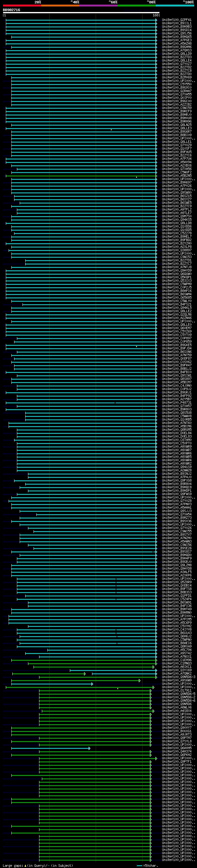This screenshot has width=197, height=868.
Task: Click the orange ~40% identity legend segment
Action: 60,6
